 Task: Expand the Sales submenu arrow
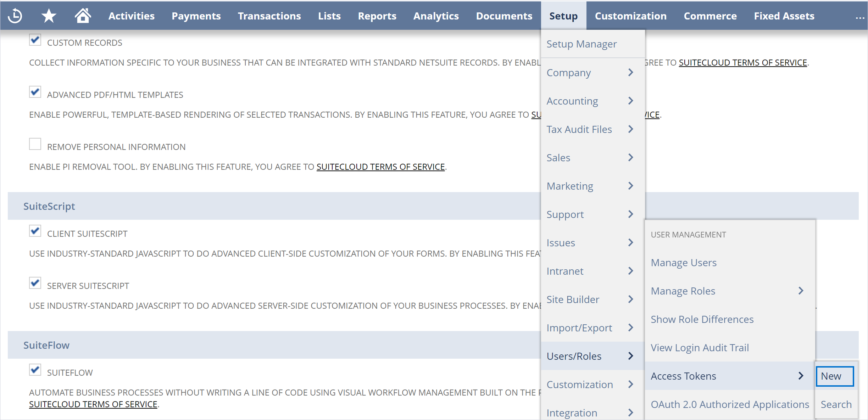[x=630, y=157]
